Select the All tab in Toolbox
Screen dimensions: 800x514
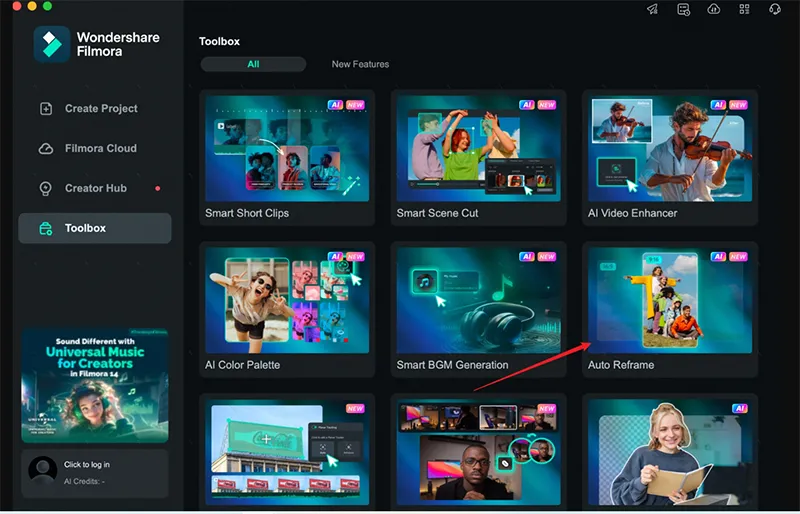(254, 64)
